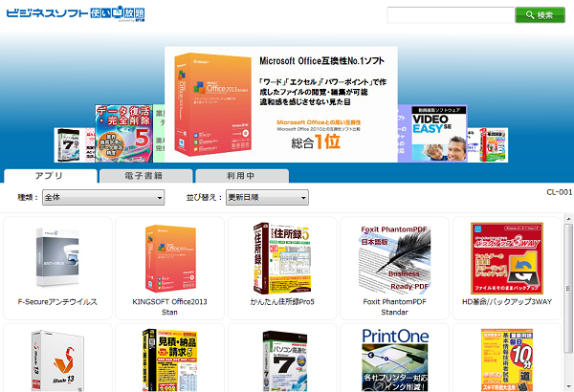Focus the search input field
The width and height of the screenshot is (574, 392).
[x=451, y=15]
